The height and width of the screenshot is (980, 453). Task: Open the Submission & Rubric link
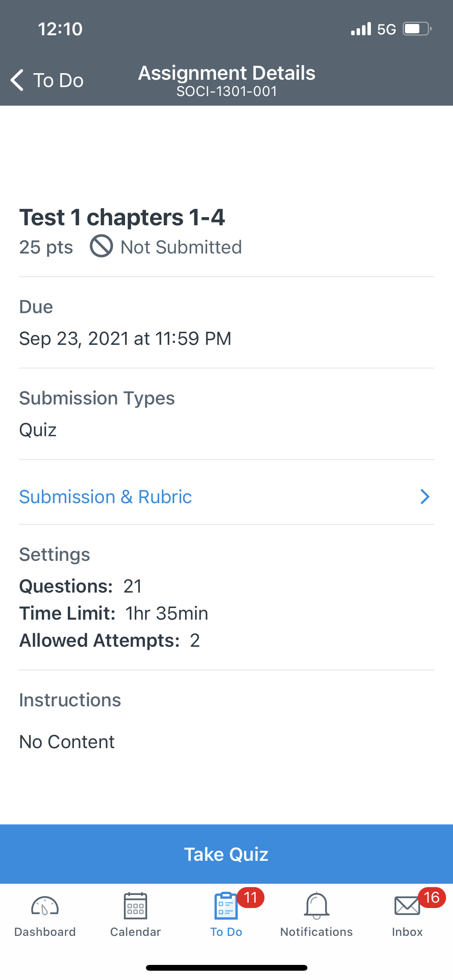click(x=105, y=497)
